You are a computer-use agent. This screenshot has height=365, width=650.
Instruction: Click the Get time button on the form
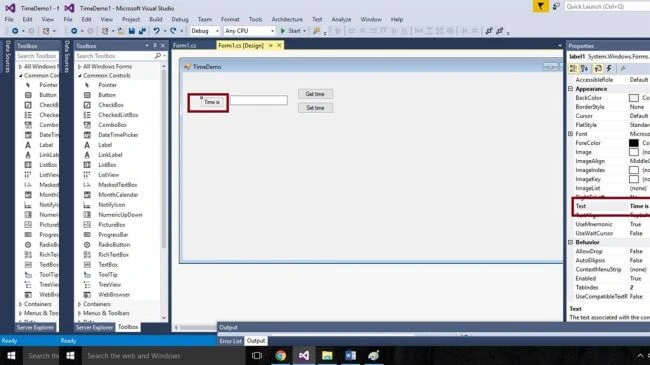point(315,94)
